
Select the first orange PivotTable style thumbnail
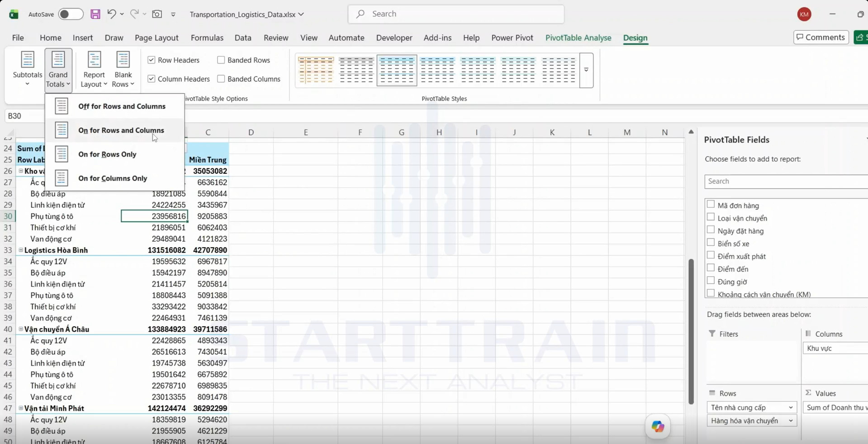[x=316, y=70]
